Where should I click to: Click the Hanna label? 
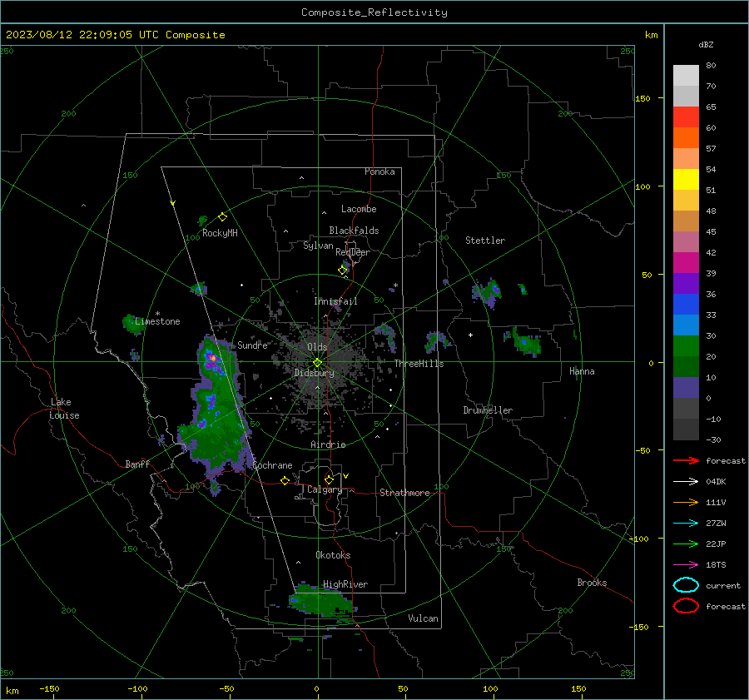pyautogui.click(x=582, y=371)
